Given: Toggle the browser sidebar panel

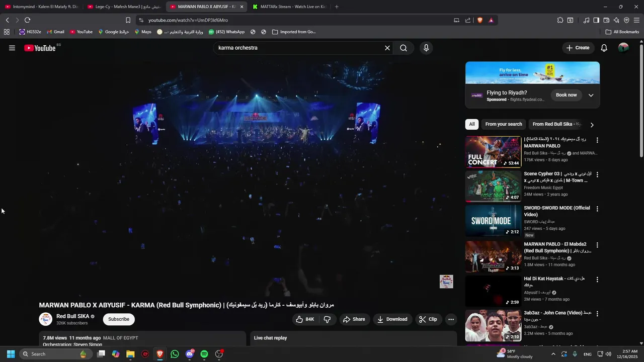Looking at the screenshot, I should coord(596,20).
